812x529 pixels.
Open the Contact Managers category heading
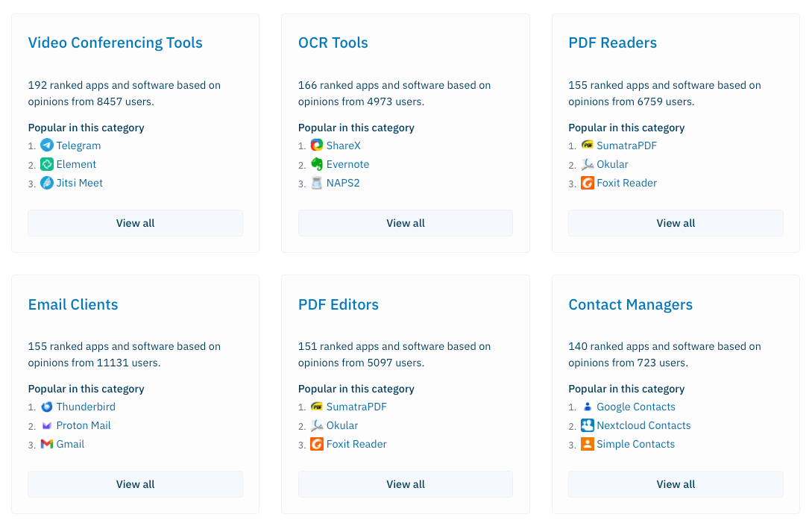coord(630,304)
